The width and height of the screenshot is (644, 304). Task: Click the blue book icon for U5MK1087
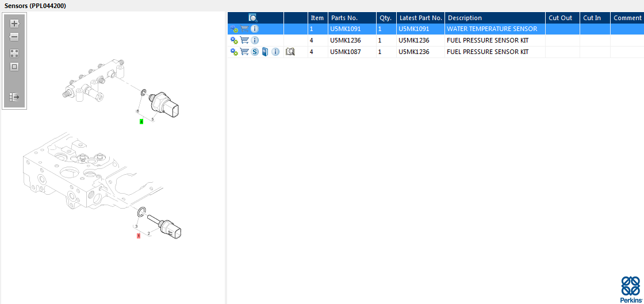pyautogui.click(x=265, y=52)
